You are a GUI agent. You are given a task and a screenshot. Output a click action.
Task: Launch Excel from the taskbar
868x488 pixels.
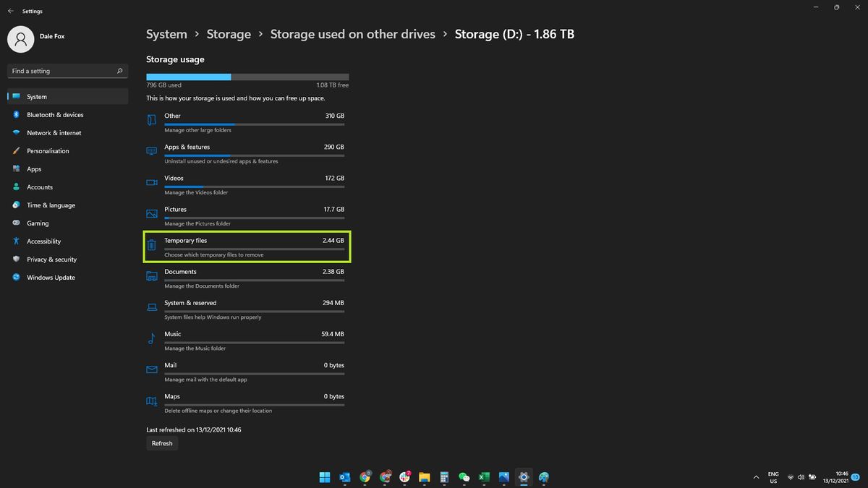pyautogui.click(x=483, y=477)
